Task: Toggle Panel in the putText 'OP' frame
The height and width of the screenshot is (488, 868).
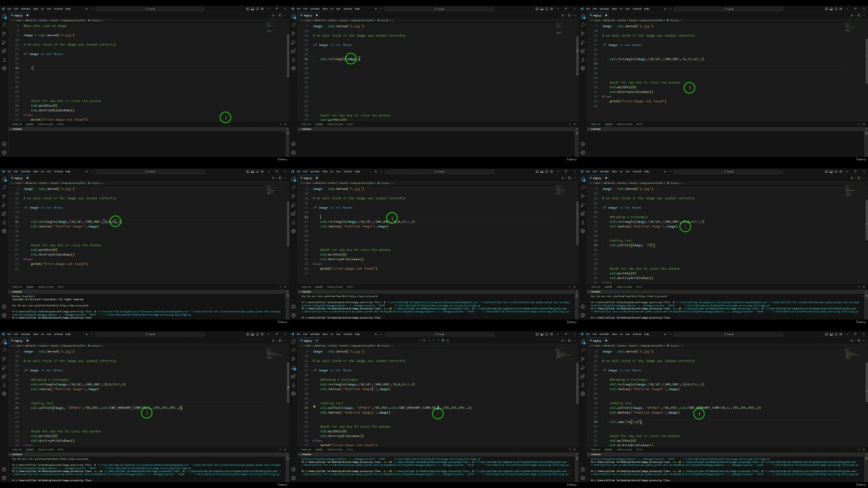Action: tap(831, 171)
